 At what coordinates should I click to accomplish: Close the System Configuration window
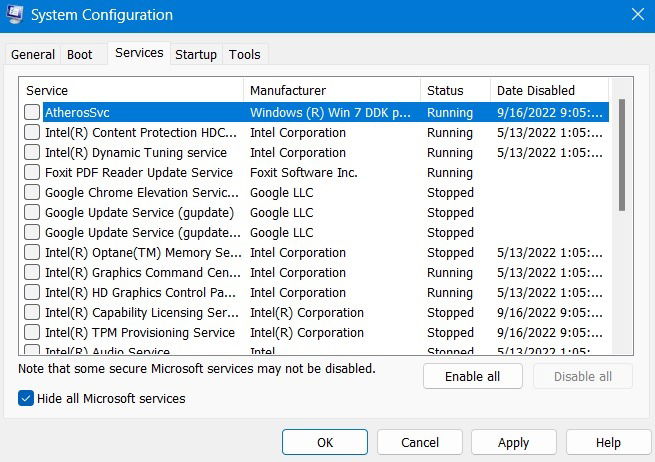point(637,15)
